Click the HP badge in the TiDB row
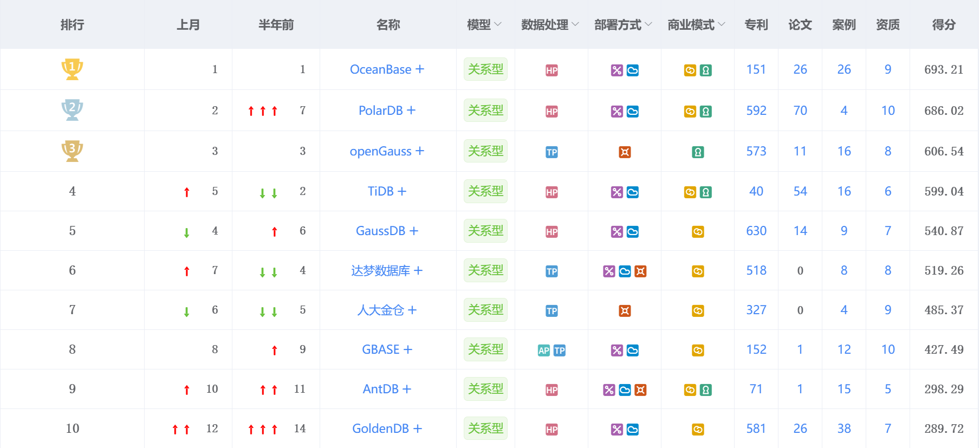This screenshot has width=980, height=448. click(x=551, y=192)
